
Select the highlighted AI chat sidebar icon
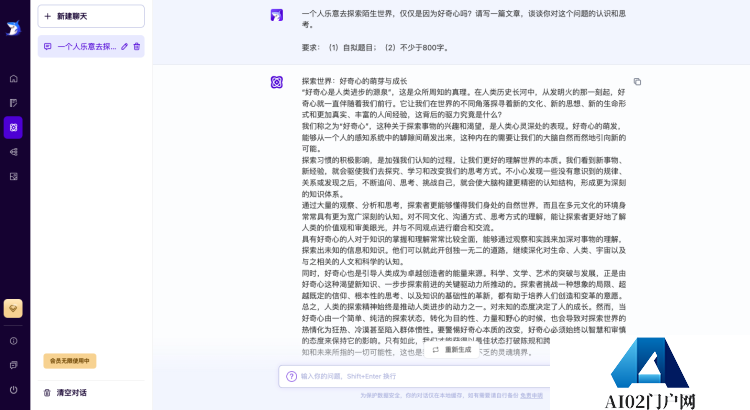point(13,128)
